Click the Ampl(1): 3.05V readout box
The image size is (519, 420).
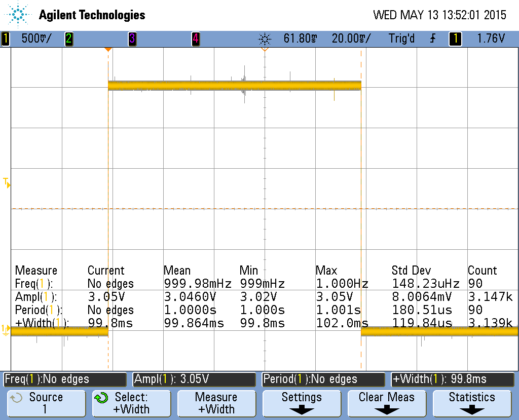tap(194, 379)
